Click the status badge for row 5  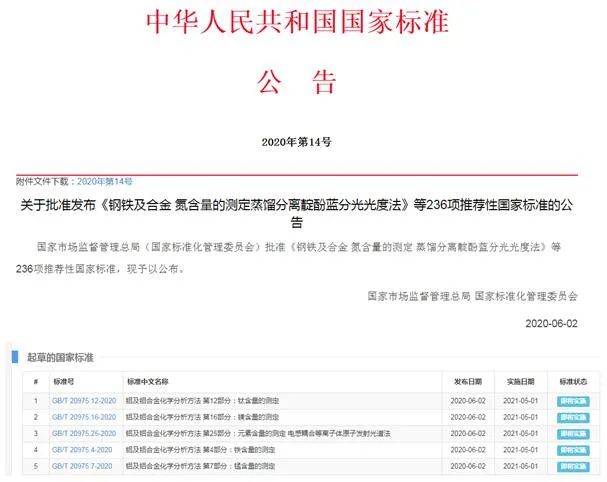click(572, 466)
